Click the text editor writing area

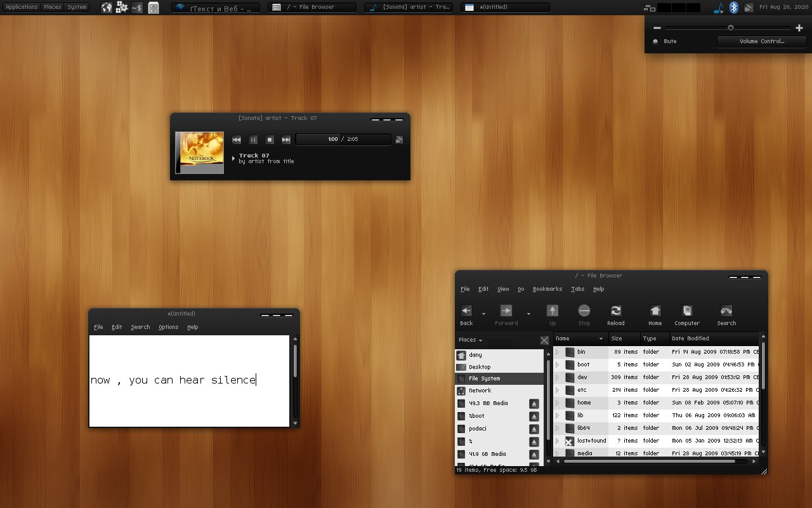tap(189, 381)
